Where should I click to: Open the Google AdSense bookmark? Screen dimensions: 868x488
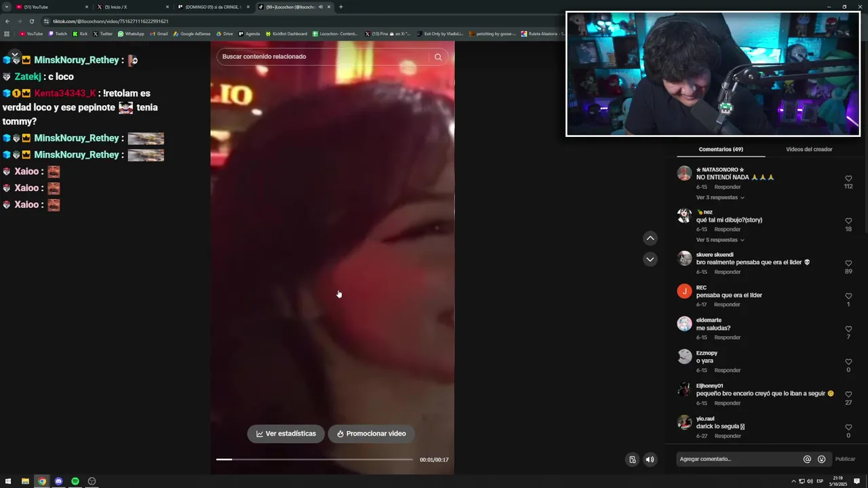point(191,34)
